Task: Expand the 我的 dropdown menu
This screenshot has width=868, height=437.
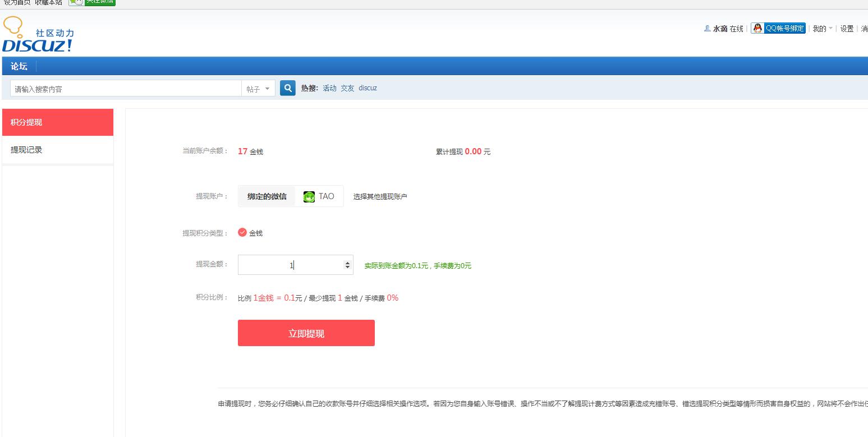Action: click(822, 29)
